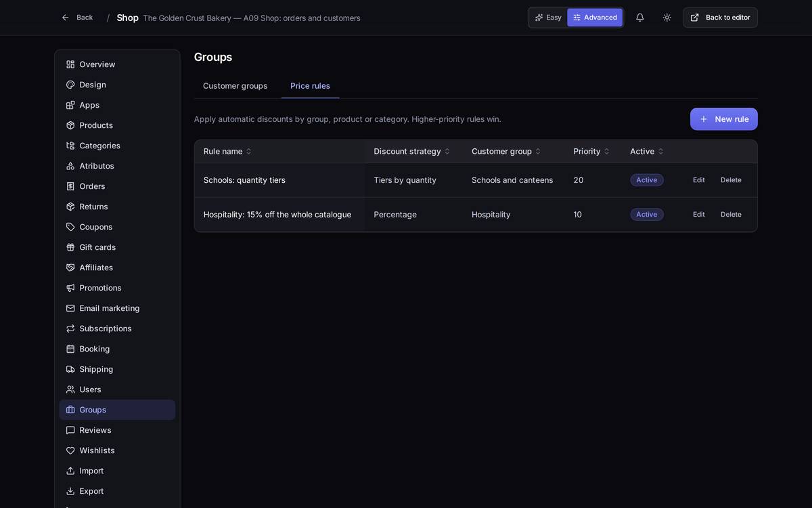Go to Coupons sidebar item
This screenshot has width=812, height=508.
pos(117,227)
